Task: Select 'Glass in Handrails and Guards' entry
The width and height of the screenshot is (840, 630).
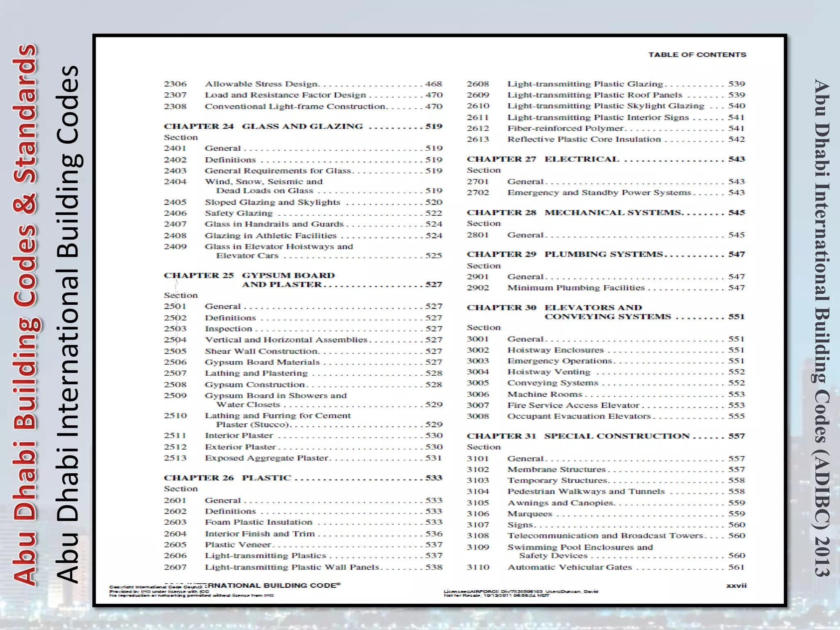Action: [x=303, y=224]
